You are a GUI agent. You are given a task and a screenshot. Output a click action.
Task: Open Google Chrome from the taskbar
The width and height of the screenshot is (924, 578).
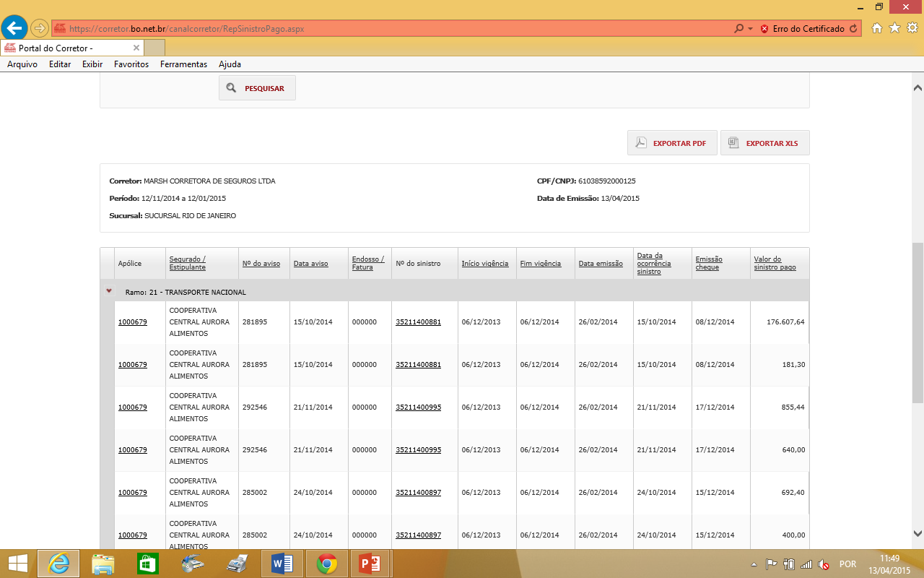pos(326,564)
